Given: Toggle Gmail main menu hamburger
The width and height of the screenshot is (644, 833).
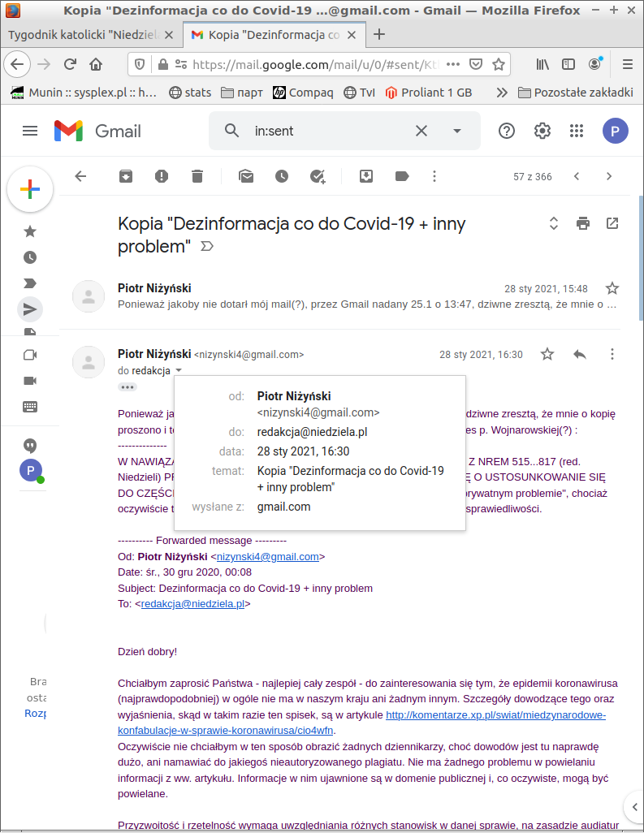Looking at the screenshot, I should tap(30, 131).
